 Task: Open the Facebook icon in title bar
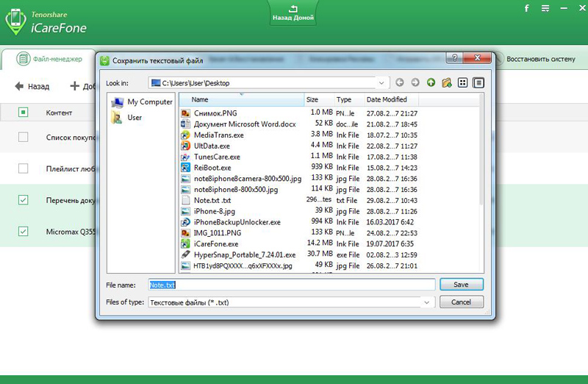click(526, 8)
